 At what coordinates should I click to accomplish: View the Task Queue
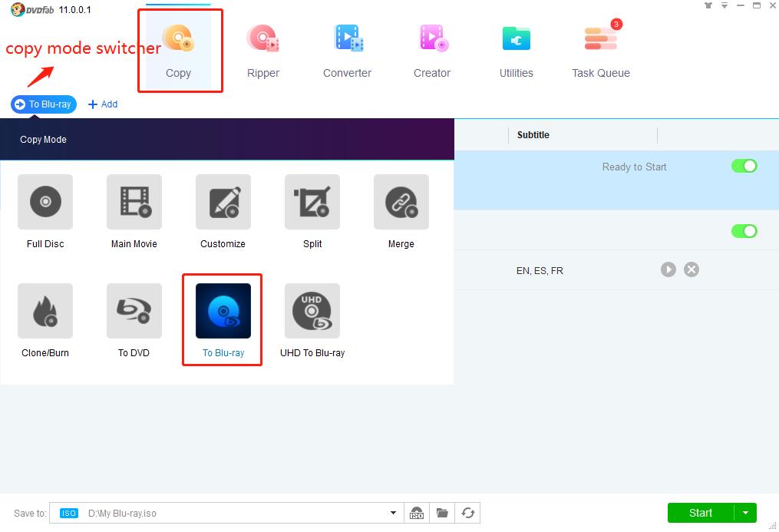pyautogui.click(x=601, y=51)
